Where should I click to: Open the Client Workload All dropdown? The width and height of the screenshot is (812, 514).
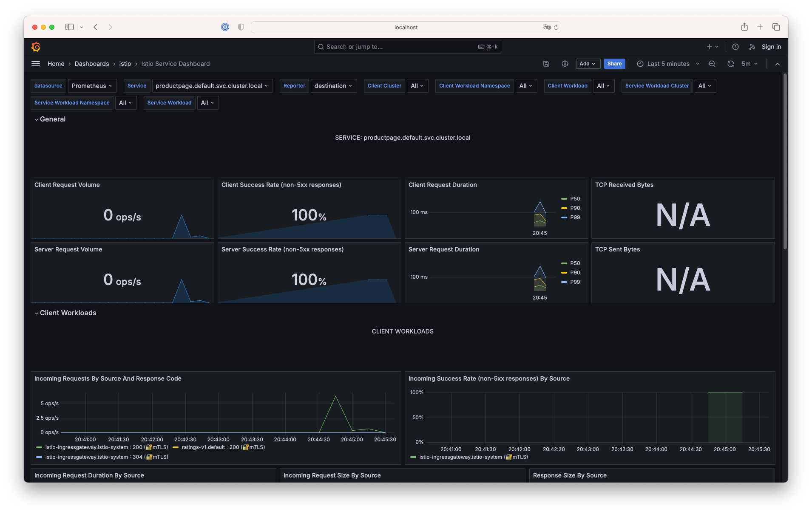(x=603, y=86)
